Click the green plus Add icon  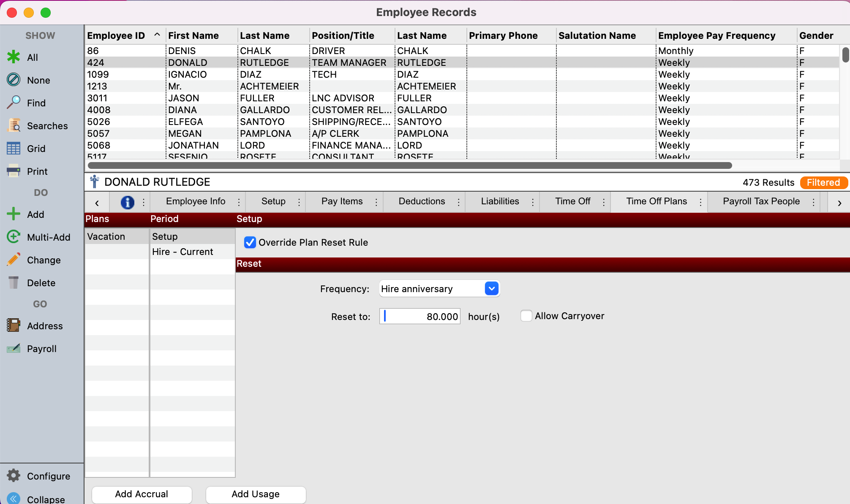coord(14,214)
